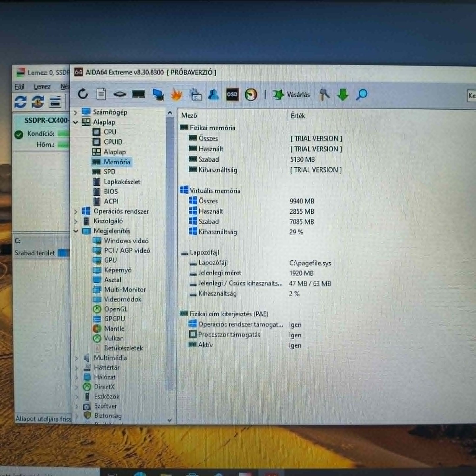Collapse the Megjelenítés tree node

(x=76, y=231)
